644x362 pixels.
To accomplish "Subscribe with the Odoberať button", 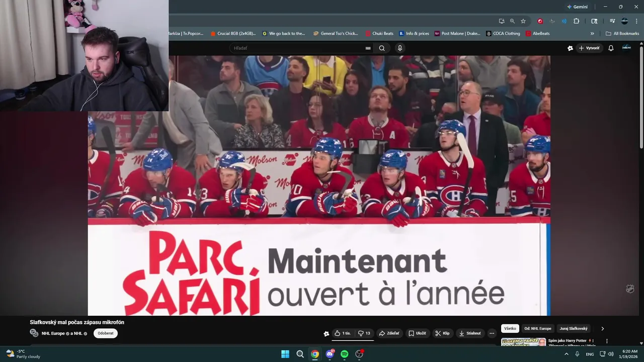I will pyautogui.click(x=106, y=333).
